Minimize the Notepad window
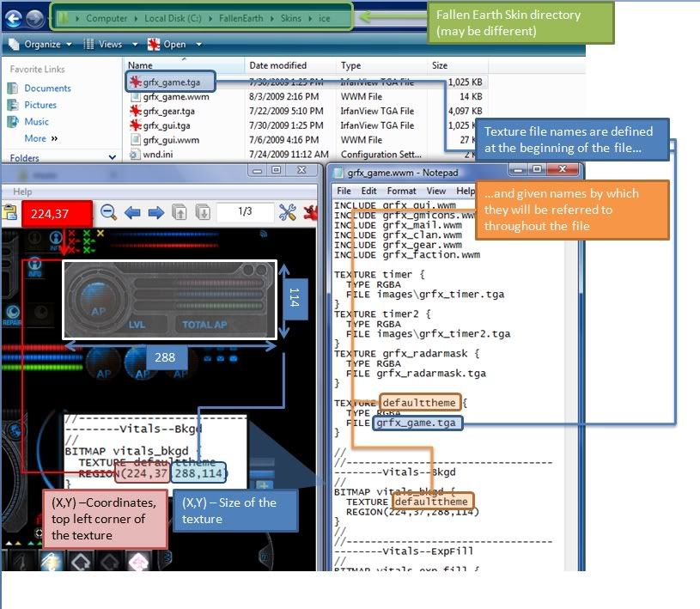 click(x=518, y=170)
